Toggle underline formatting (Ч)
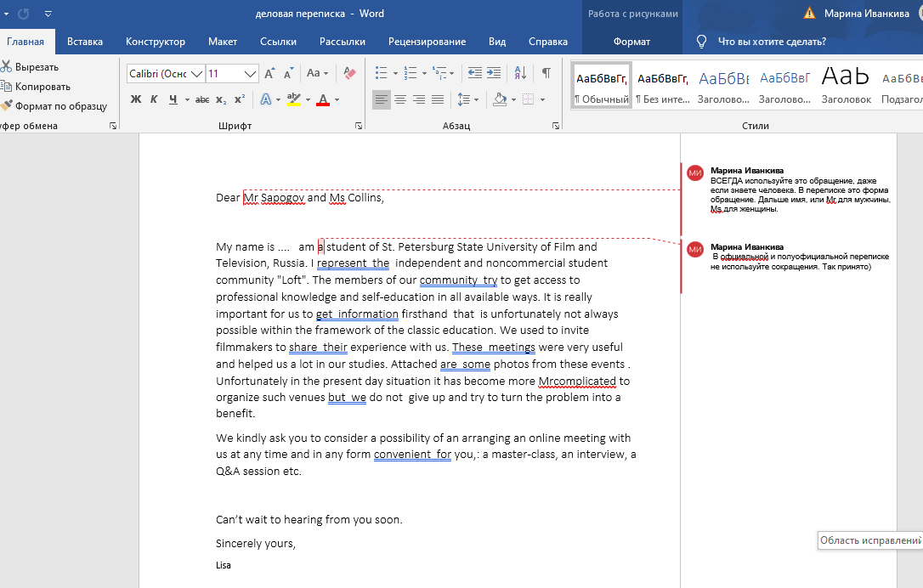This screenshot has width=923, height=588. click(x=173, y=99)
